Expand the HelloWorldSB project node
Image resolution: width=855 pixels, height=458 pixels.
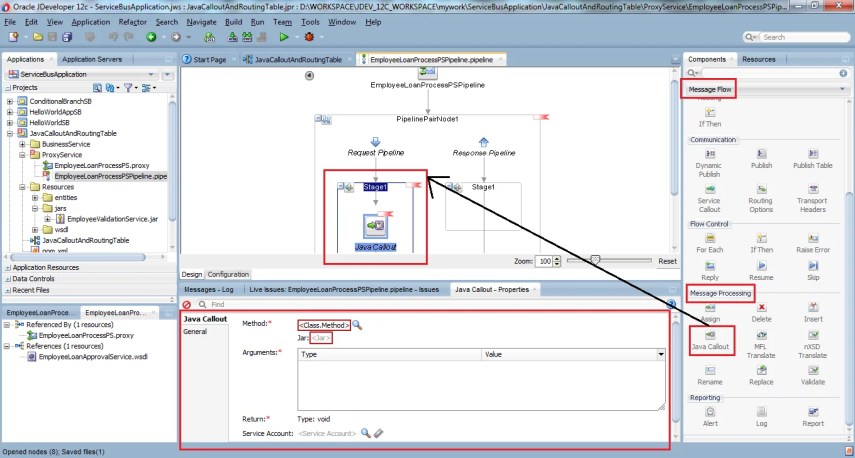click(10, 123)
